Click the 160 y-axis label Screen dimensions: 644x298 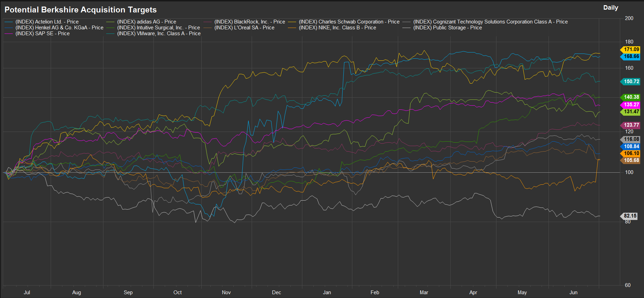tap(629, 68)
